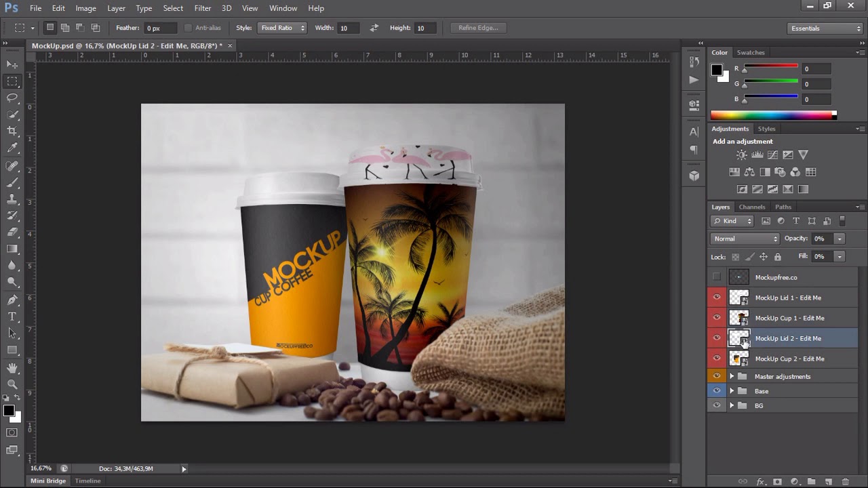The width and height of the screenshot is (868, 488).
Task: Delete layer with trash icon
Action: (845, 482)
